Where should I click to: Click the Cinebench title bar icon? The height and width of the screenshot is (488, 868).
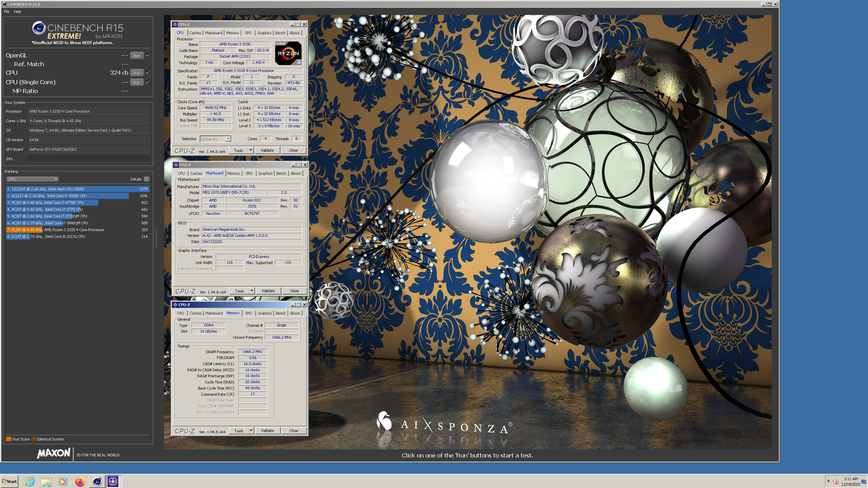[4, 4]
